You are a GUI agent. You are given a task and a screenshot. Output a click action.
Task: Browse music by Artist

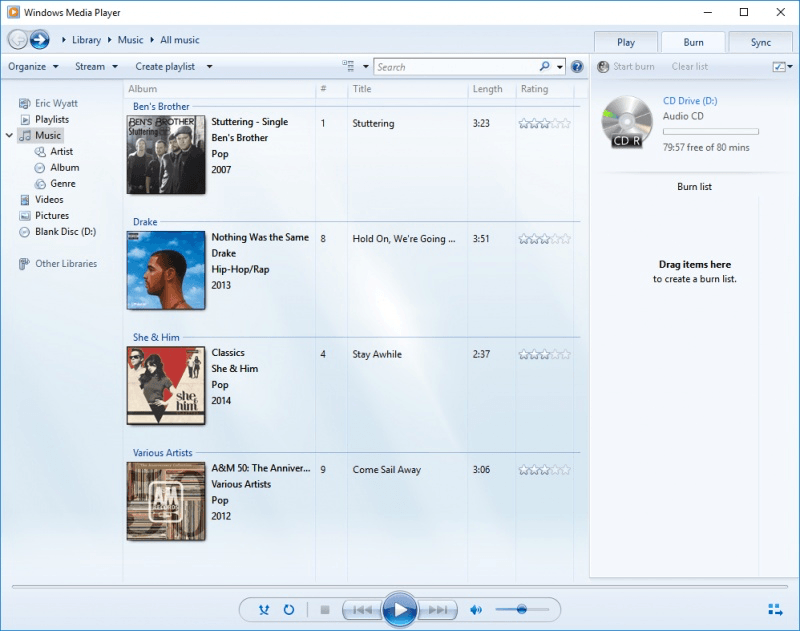click(x=54, y=152)
